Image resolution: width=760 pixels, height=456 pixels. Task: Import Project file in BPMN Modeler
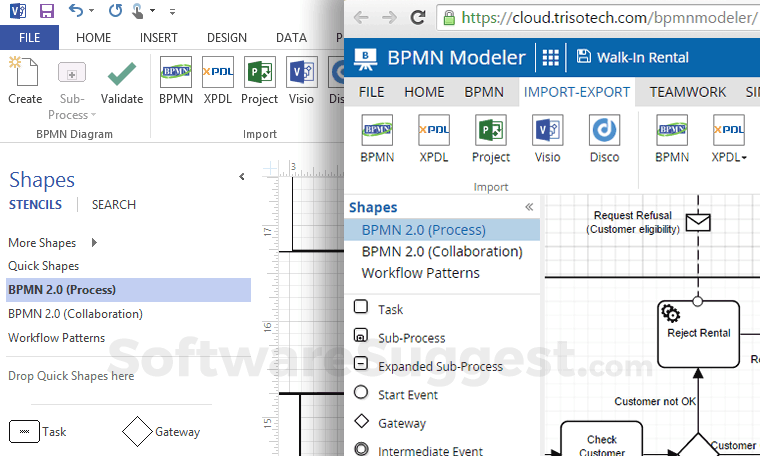pos(491,139)
